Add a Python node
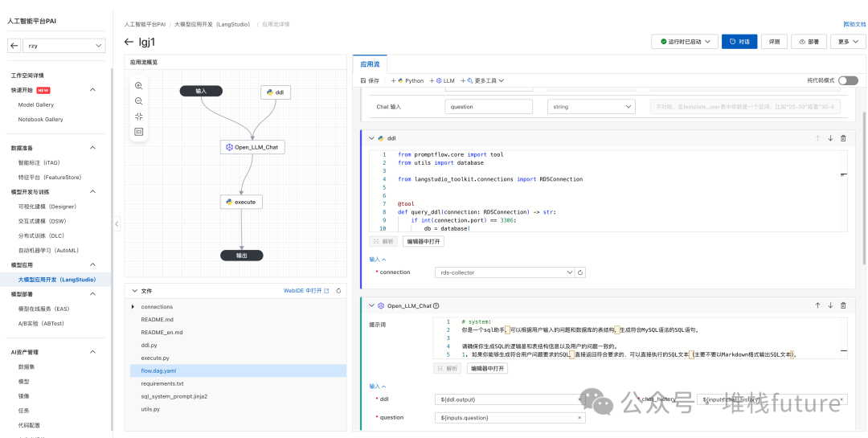The width and height of the screenshot is (868, 438). [407, 80]
